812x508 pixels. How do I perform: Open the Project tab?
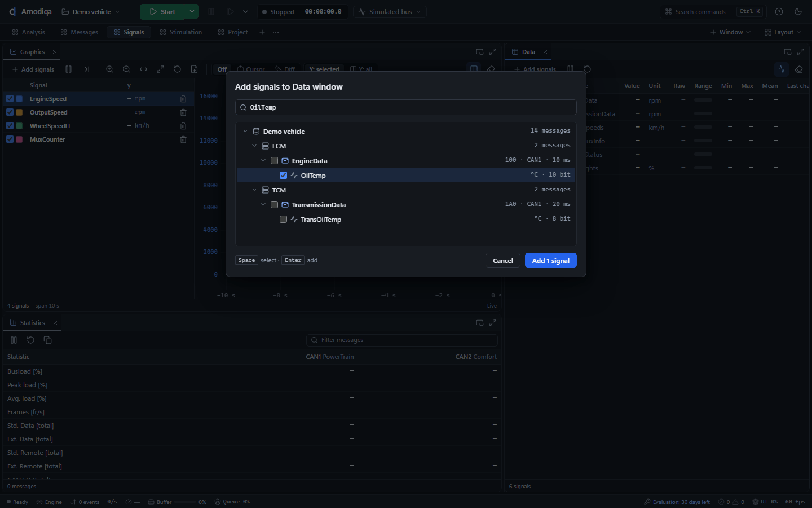[x=233, y=32]
